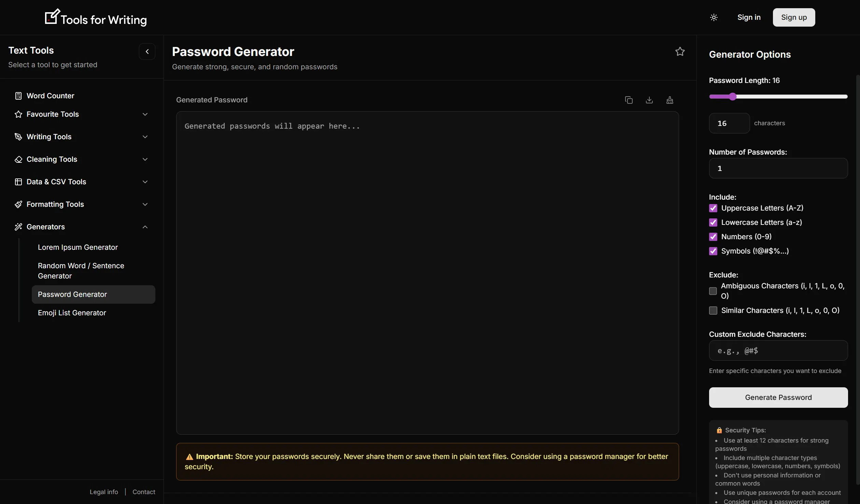The image size is (860, 504).
Task: Click Generate Password button
Action: (778, 398)
